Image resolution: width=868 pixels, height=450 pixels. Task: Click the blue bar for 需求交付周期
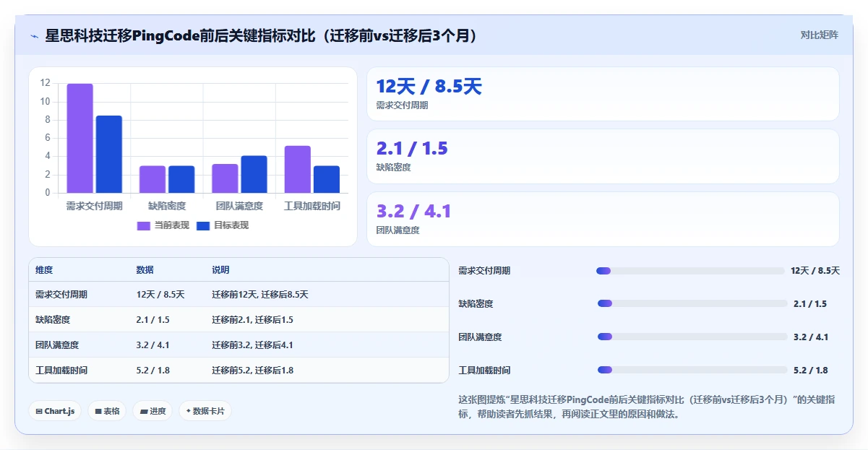click(109, 154)
